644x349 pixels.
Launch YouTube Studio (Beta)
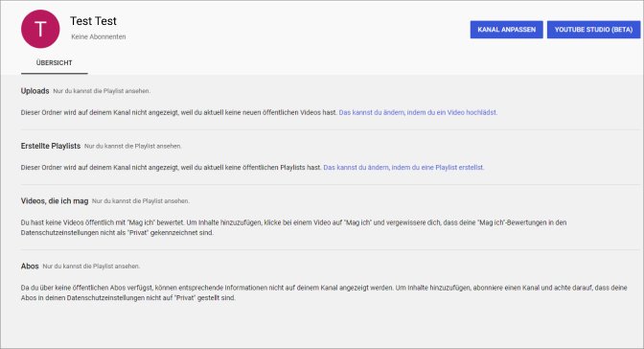[593, 30]
